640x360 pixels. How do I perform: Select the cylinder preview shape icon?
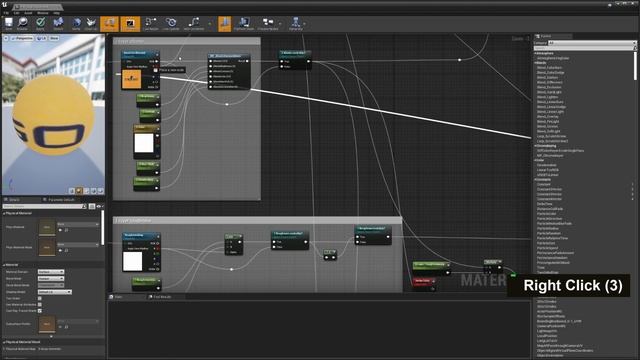pos(72,191)
